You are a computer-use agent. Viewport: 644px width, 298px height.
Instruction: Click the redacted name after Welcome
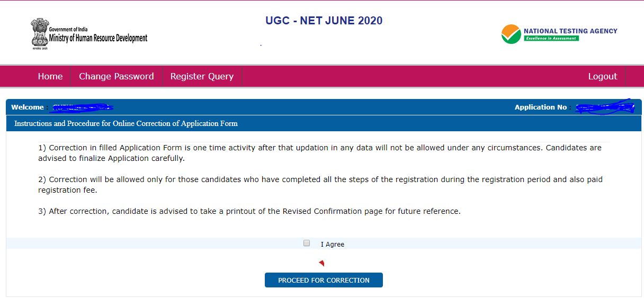[x=82, y=107]
